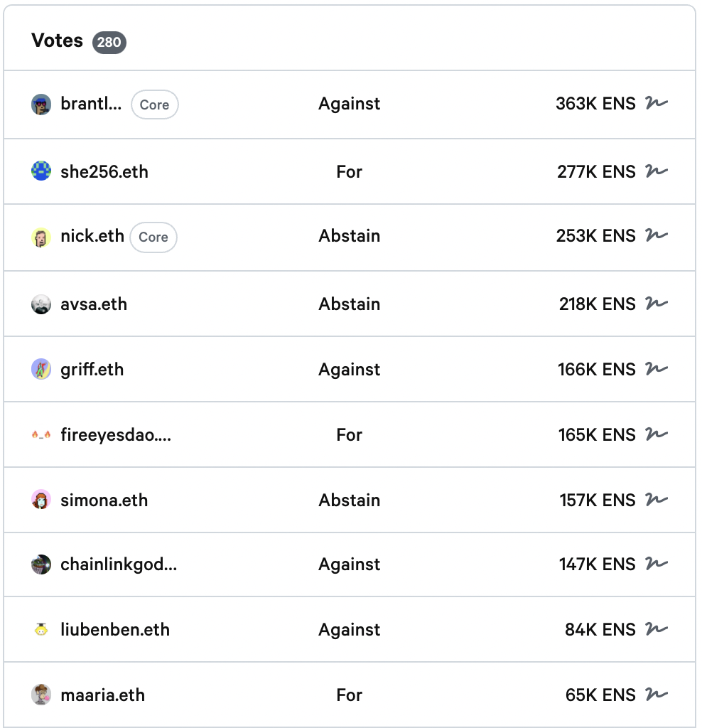702x728 pixels.
Task: Click brantl avatar with blue hat
Action: (41, 105)
